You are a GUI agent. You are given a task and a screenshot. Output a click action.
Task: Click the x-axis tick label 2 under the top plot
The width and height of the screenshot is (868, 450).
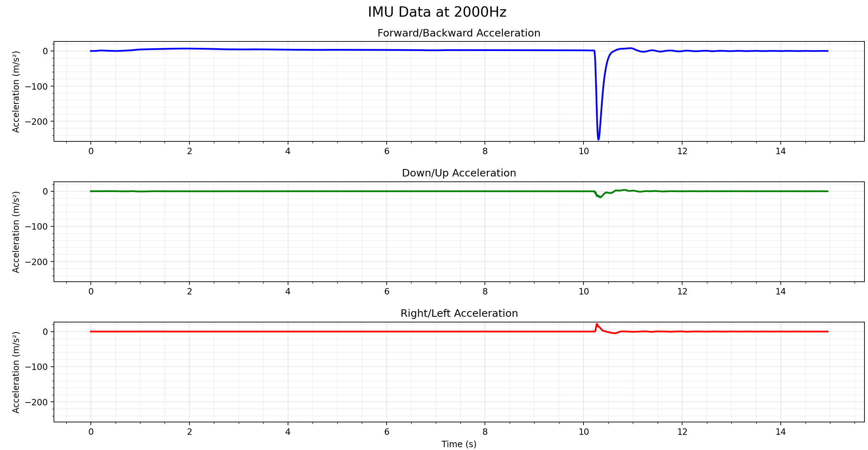pyautogui.click(x=189, y=151)
